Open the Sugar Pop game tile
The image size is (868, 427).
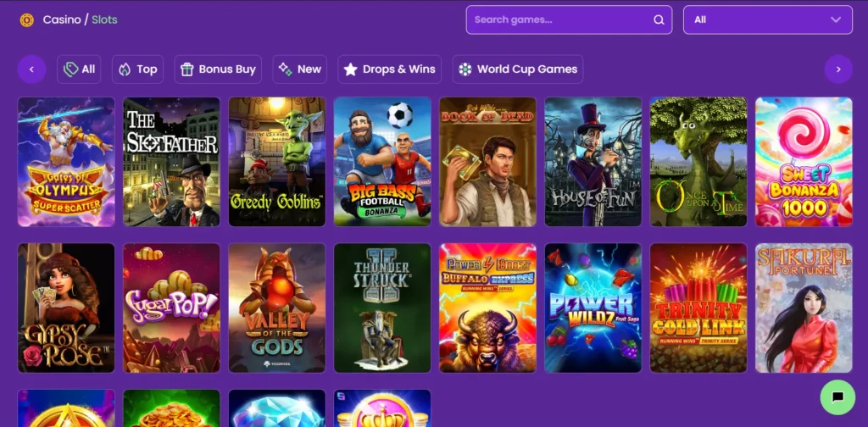click(x=171, y=308)
